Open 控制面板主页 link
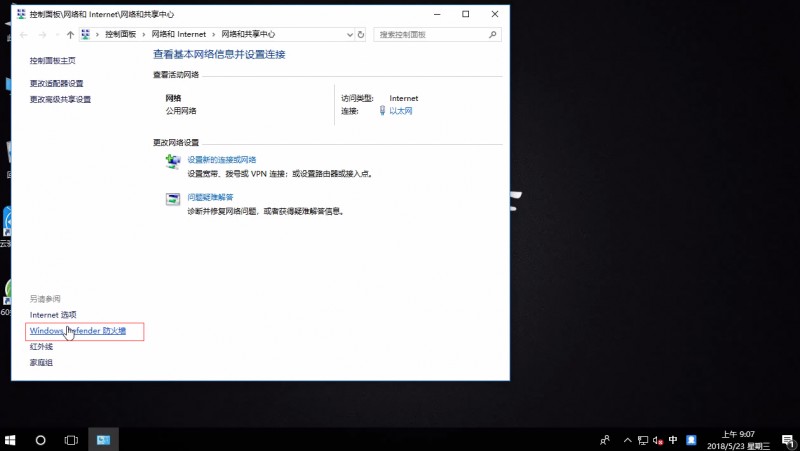This screenshot has height=451, width=800. tap(53, 60)
